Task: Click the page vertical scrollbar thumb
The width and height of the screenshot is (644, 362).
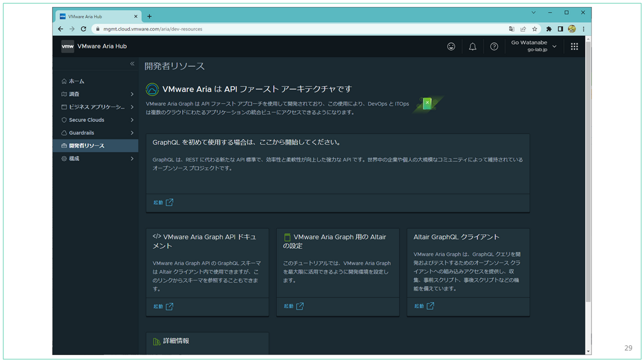Action: 588,172
